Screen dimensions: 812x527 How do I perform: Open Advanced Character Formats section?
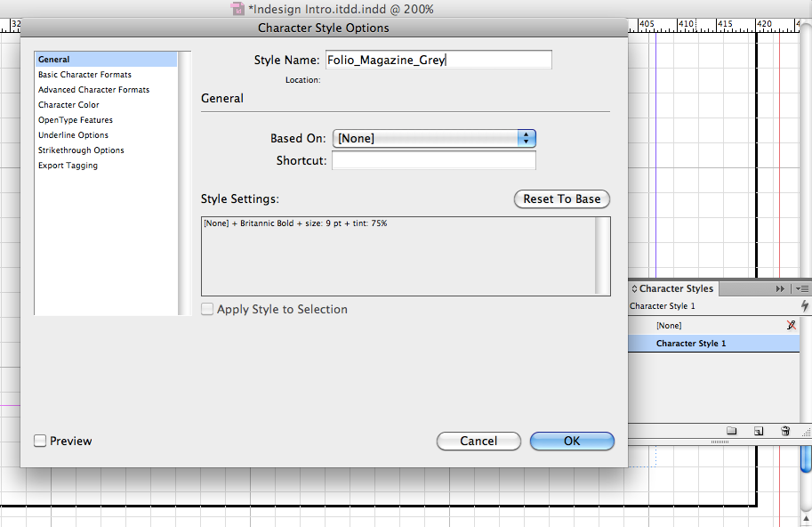93,90
